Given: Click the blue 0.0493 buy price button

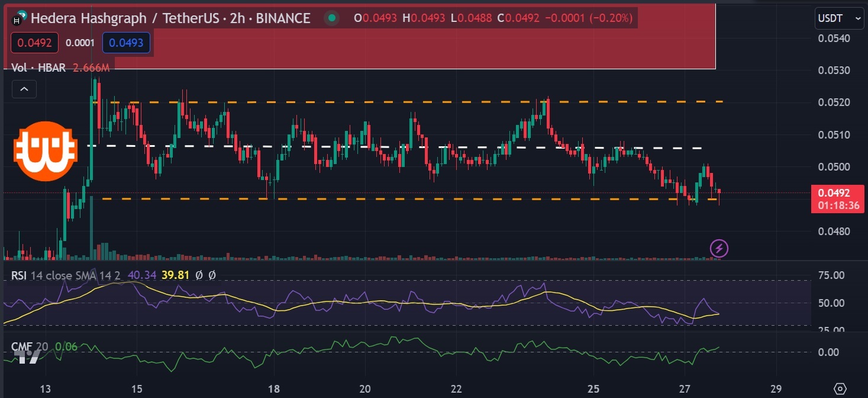Looking at the screenshot, I should 126,43.
